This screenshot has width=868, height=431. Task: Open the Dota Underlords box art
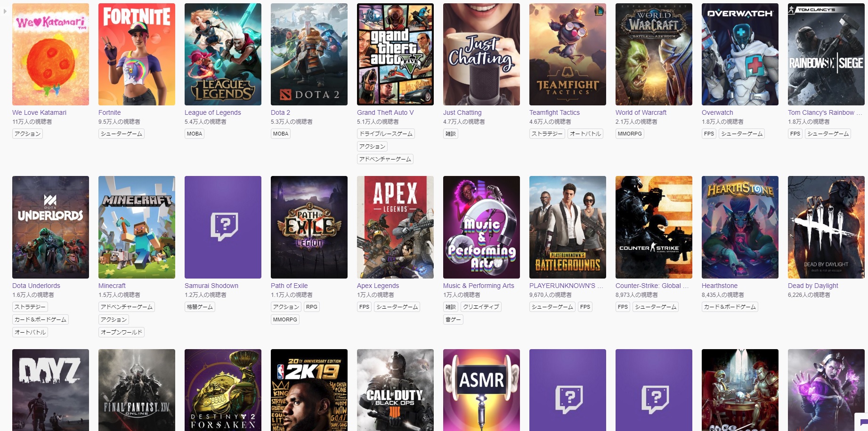pos(50,227)
